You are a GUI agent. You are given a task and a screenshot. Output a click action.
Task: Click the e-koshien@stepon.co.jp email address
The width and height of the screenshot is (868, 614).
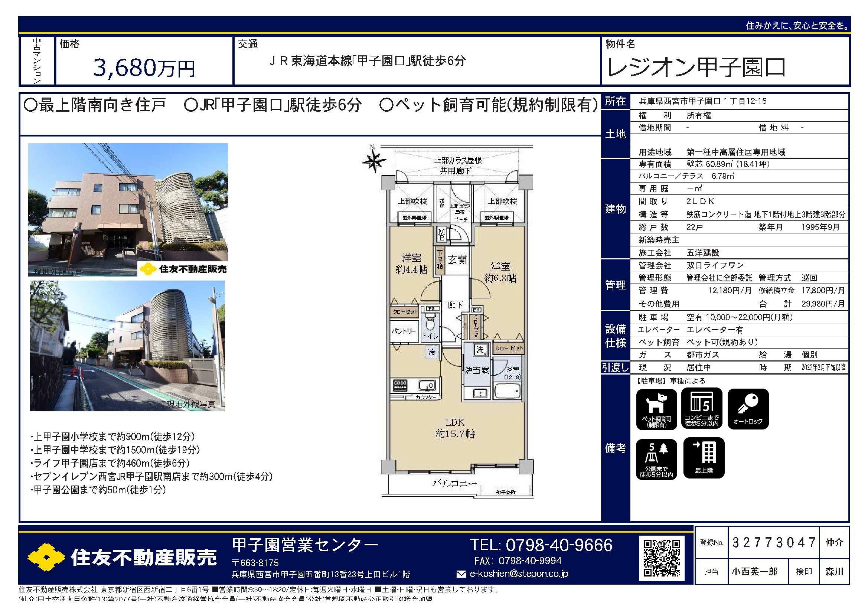519,574
